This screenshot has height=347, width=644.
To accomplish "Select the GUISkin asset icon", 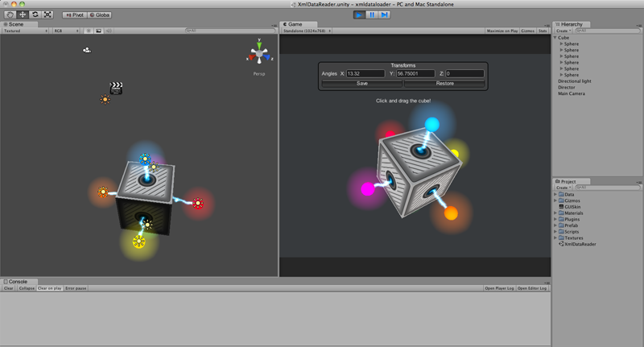I will (x=561, y=207).
